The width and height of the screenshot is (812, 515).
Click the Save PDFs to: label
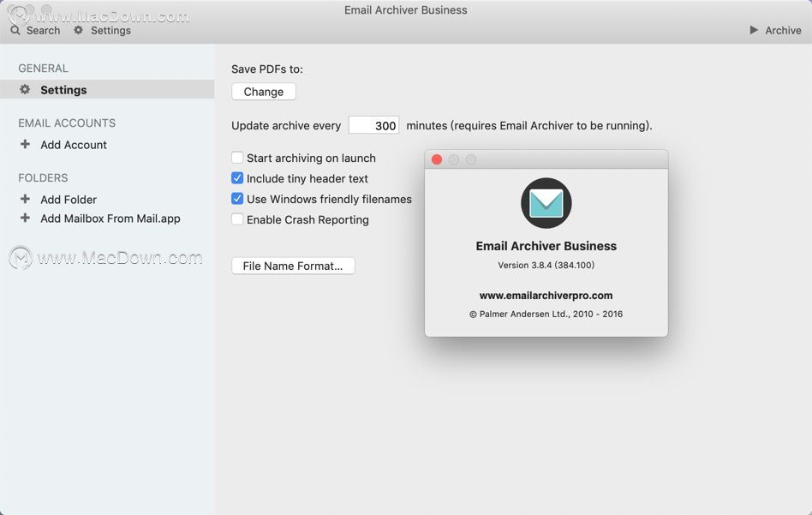[x=267, y=69]
